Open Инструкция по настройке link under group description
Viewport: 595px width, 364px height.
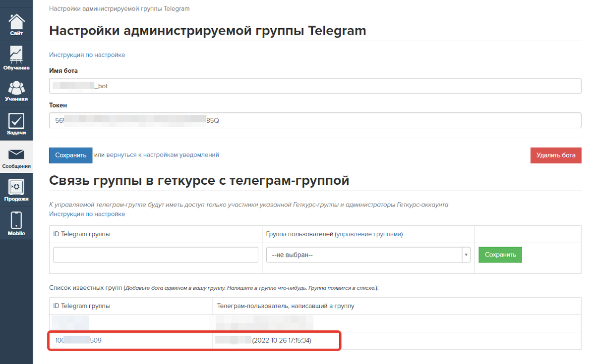coord(87,214)
